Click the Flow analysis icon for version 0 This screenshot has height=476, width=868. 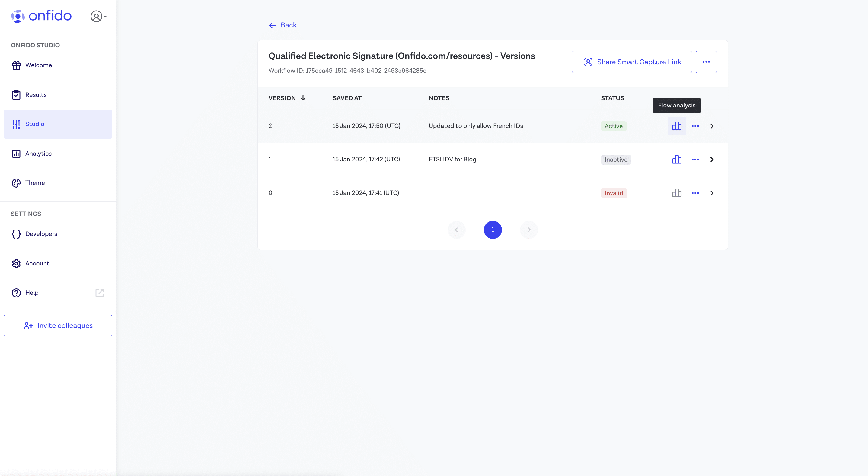coord(677,193)
